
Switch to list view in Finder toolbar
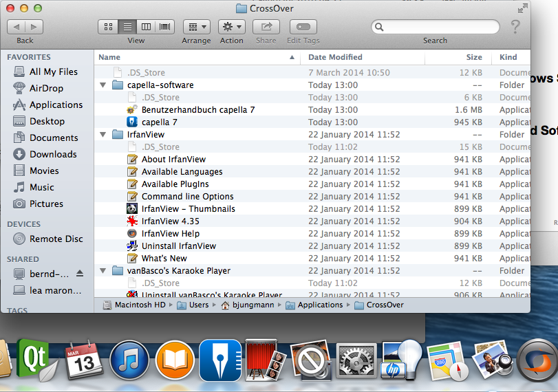(127, 27)
